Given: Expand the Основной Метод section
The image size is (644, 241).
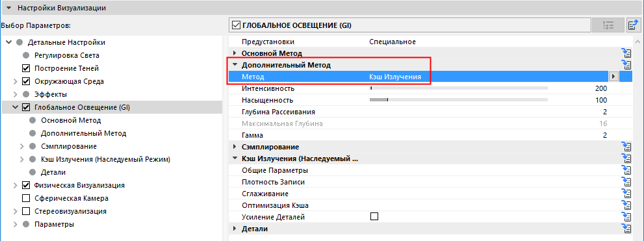Looking at the screenshot, I should click(235, 53).
